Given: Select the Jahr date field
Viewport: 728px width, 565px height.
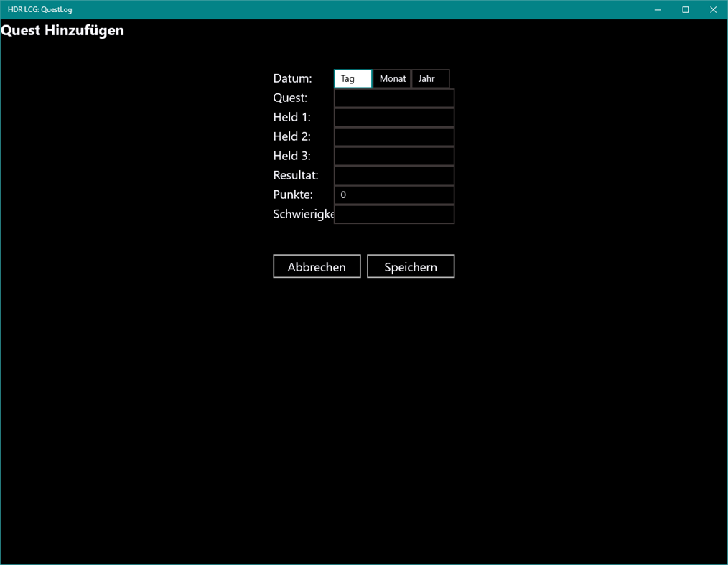Looking at the screenshot, I should [x=430, y=78].
